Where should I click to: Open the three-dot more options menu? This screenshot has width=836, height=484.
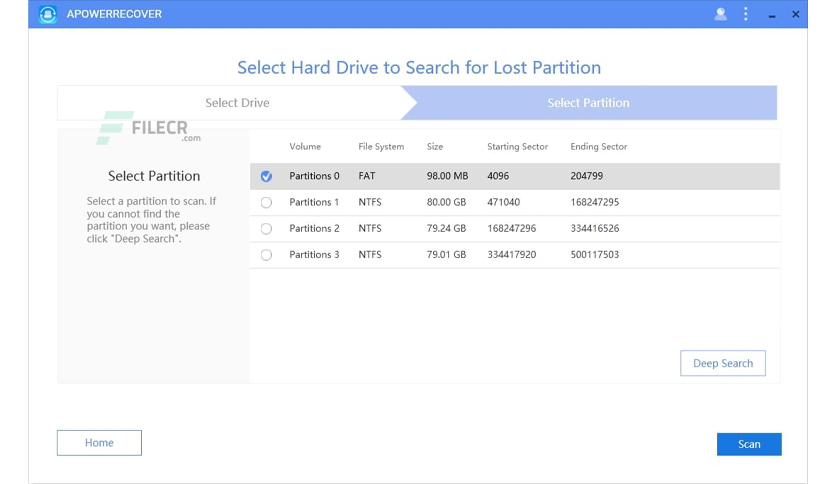tap(745, 14)
